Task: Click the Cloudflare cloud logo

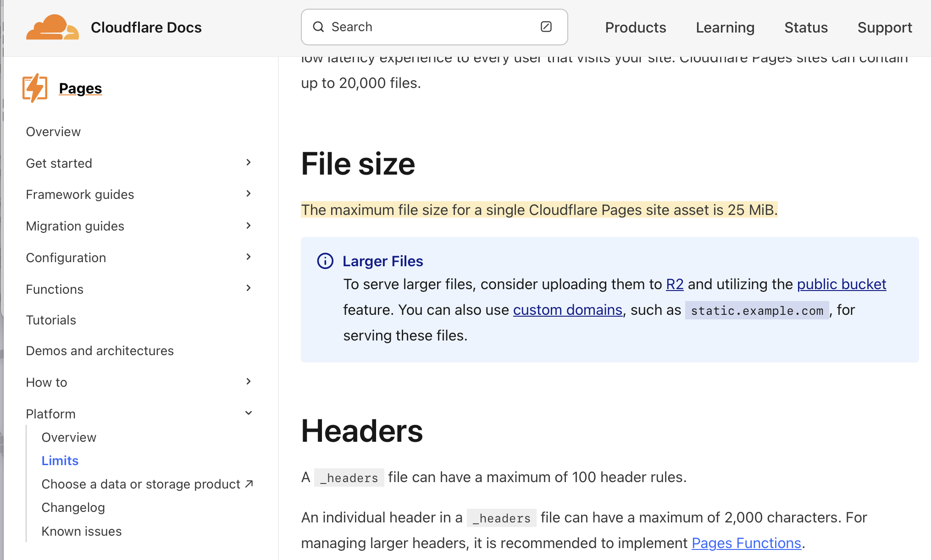Action: pyautogui.click(x=52, y=27)
